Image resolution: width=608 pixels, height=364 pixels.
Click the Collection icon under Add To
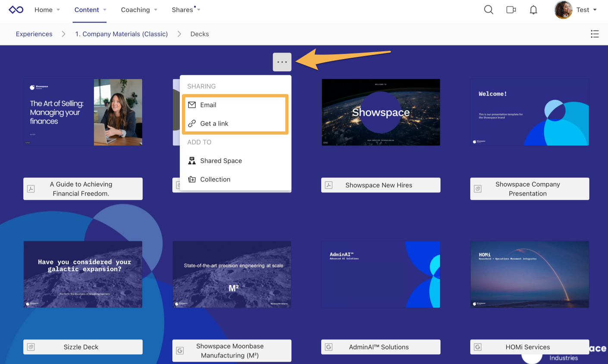click(191, 179)
